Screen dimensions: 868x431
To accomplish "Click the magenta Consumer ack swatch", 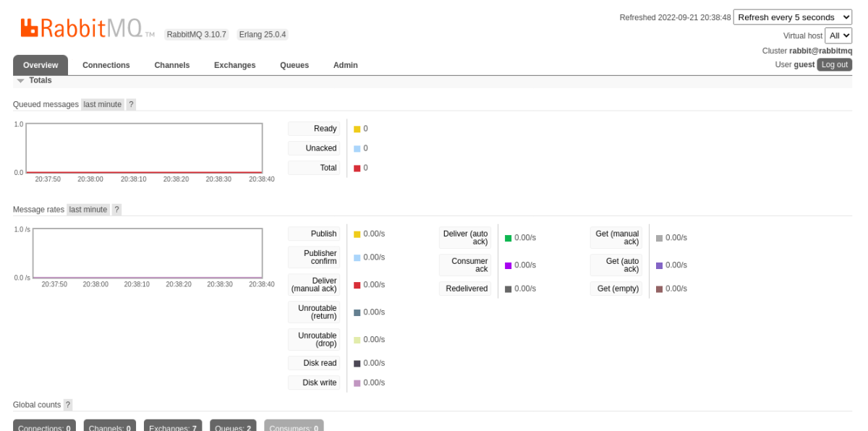I will (509, 265).
